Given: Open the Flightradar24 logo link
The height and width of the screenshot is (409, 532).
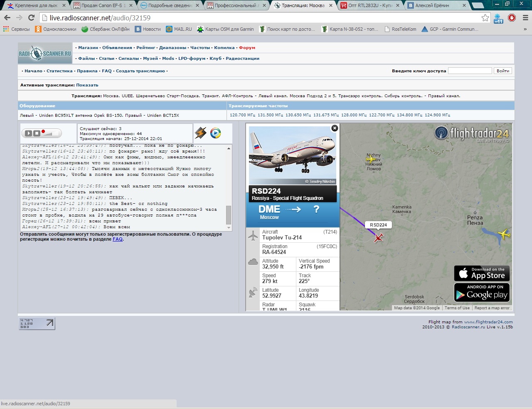Looking at the screenshot, I should 472,134.
